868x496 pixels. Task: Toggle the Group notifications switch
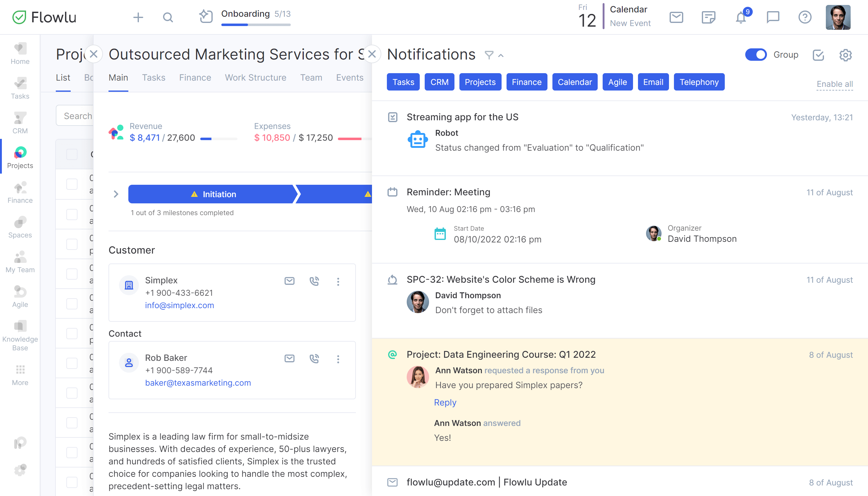coord(755,54)
